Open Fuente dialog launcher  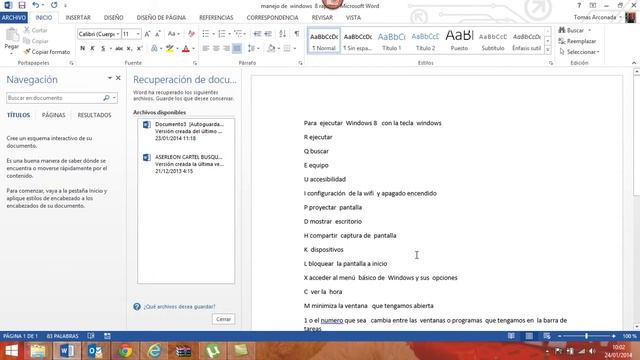pyautogui.click(x=195, y=63)
